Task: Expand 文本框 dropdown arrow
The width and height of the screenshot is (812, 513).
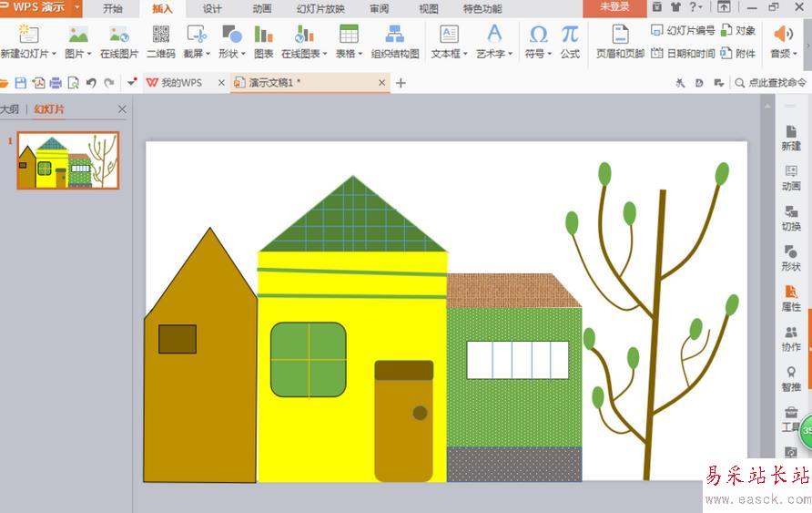Action: tap(465, 54)
